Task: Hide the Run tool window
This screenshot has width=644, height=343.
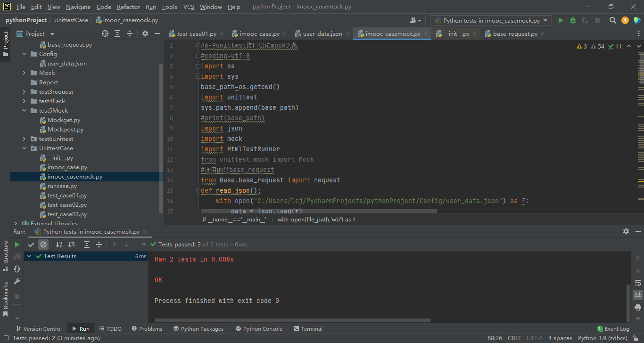Action: 638,231
